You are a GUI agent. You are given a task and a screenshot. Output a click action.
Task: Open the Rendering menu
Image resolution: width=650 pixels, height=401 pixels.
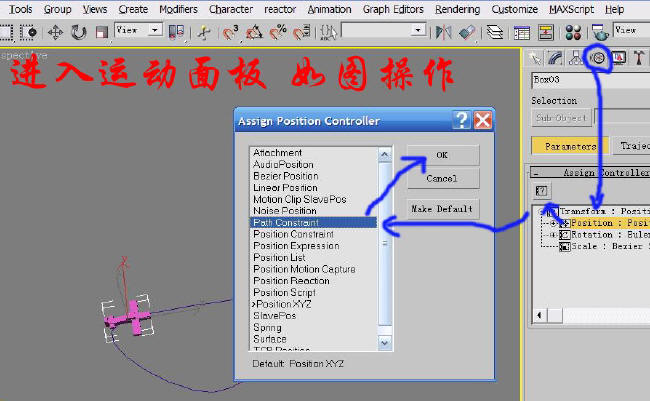click(457, 9)
